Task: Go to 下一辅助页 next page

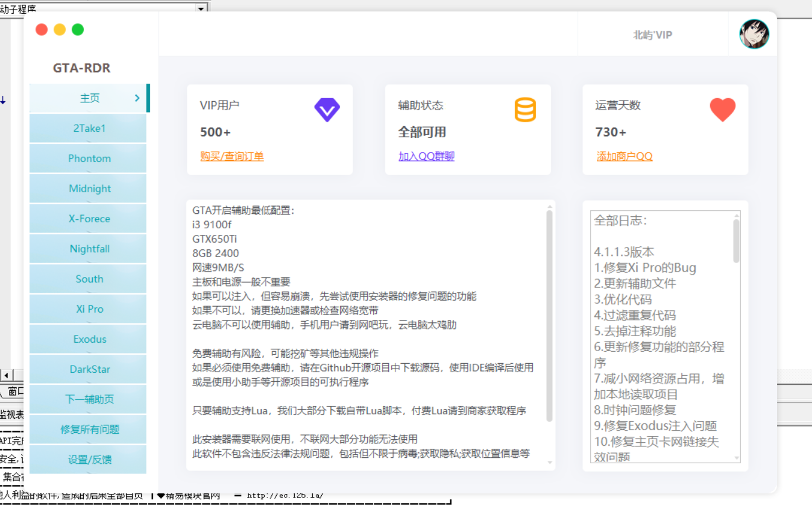Action: pyautogui.click(x=88, y=399)
